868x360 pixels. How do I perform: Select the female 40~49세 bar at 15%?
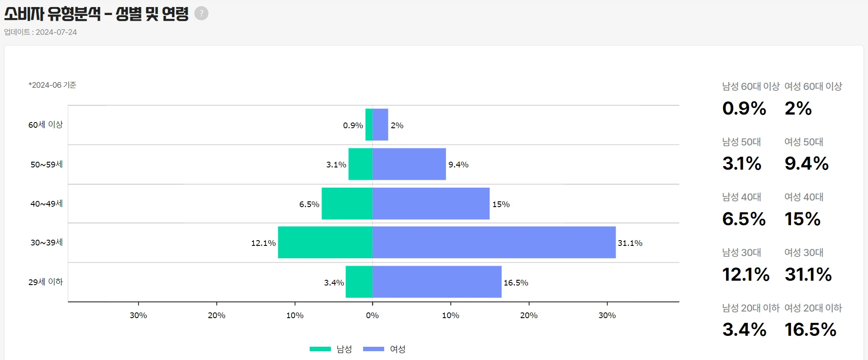(431, 204)
